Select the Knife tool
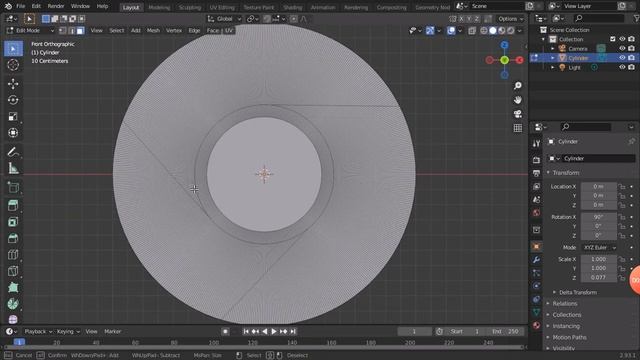Screen dimensions: 640x360 point(13,271)
